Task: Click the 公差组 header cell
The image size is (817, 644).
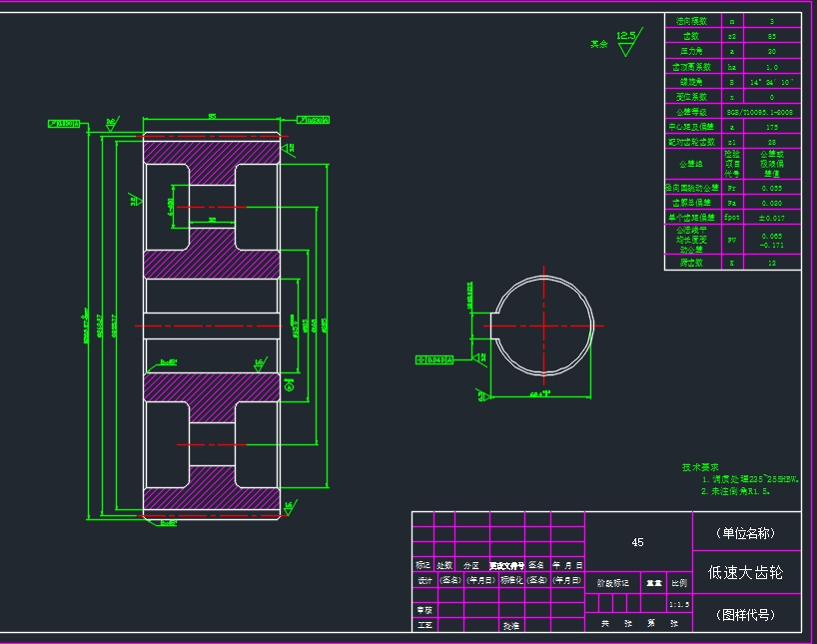Action: point(691,164)
